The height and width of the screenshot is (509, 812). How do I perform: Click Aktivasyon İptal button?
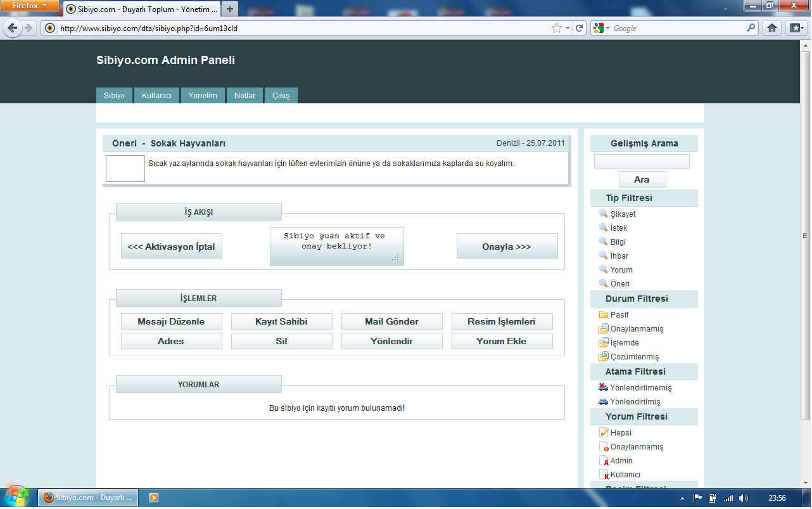pyautogui.click(x=172, y=247)
